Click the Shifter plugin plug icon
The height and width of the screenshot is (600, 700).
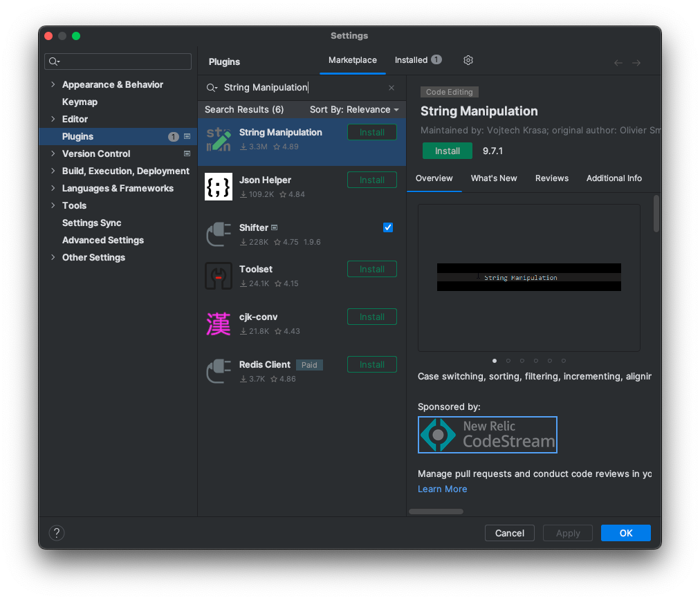click(219, 234)
